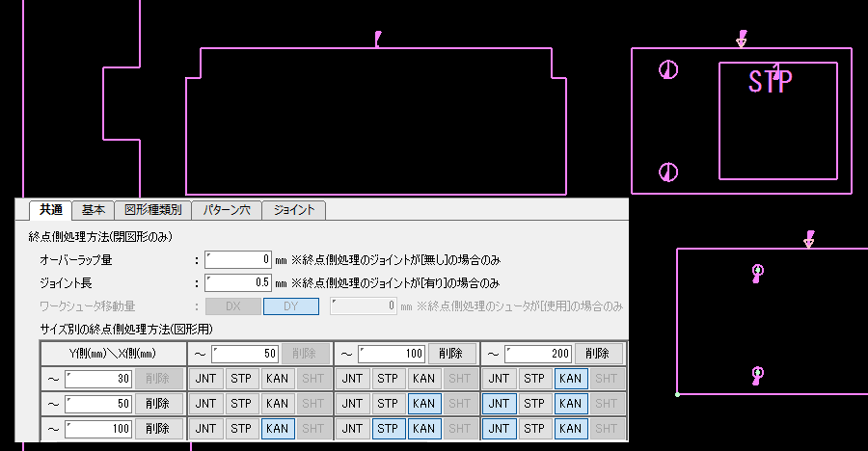Viewport: 868px width, 451px height.
Task: Toggle JNT for Y 30, X 200 cell
Action: point(500,379)
